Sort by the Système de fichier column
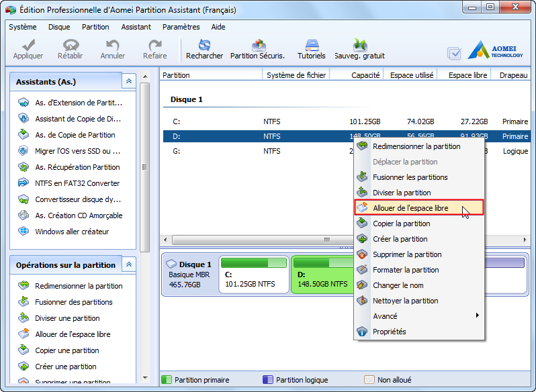The width and height of the screenshot is (536, 392). point(296,75)
